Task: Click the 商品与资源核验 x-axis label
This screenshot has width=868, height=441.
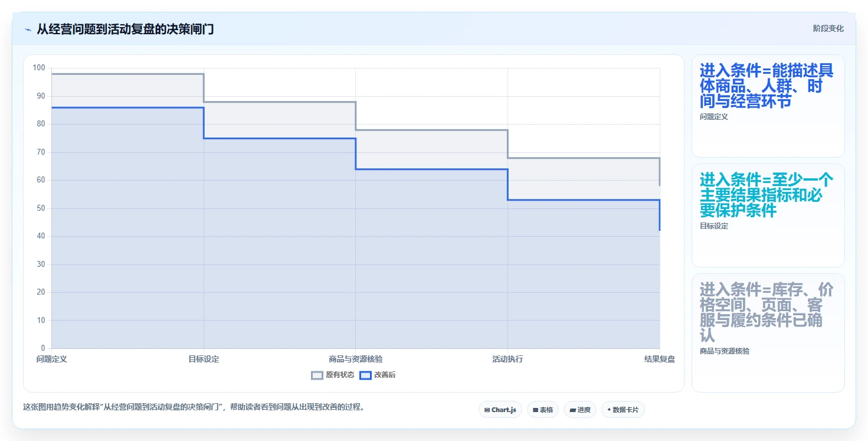Action: (x=356, y=359)
